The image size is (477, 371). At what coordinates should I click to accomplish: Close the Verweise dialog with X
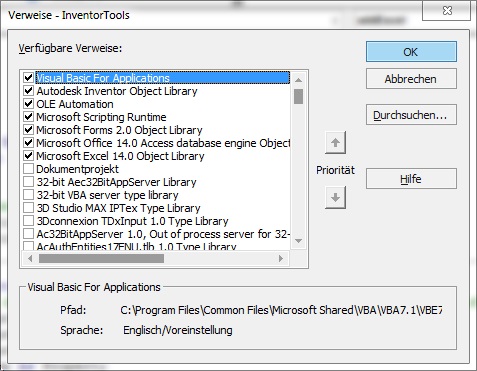click(447, 11)
